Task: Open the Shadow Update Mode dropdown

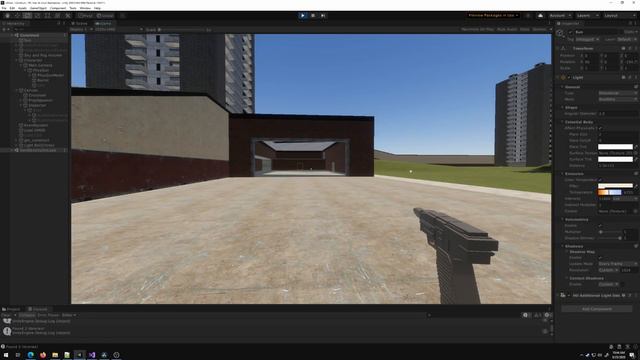Action: pos(618,264)
